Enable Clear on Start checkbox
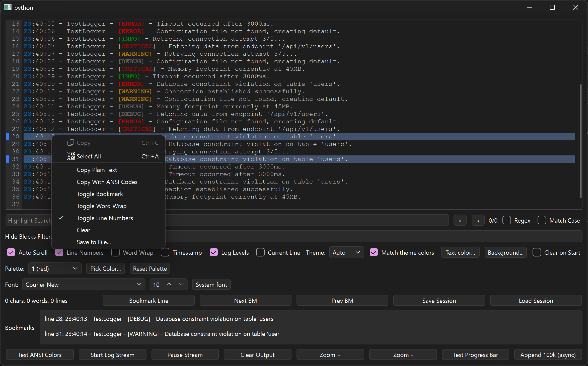 tap(537, 252)
